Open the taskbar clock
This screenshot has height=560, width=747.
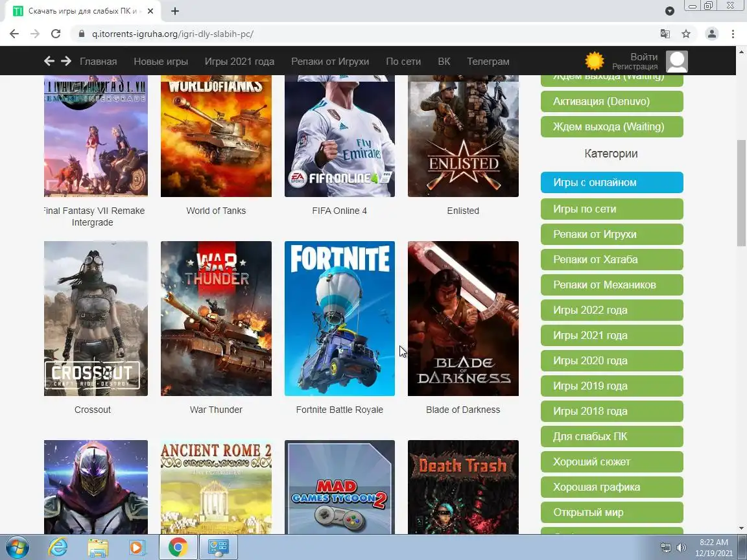click(714, 548)
